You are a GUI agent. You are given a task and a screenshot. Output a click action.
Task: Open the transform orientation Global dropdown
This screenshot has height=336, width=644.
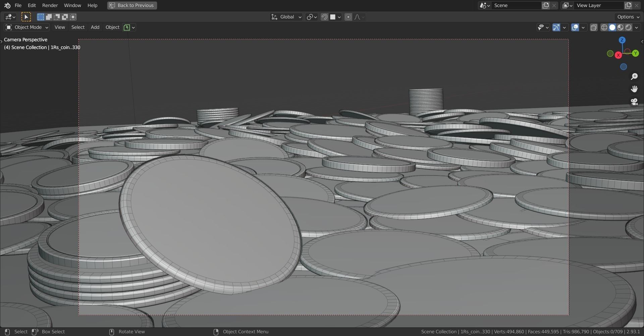coord(286,17)
